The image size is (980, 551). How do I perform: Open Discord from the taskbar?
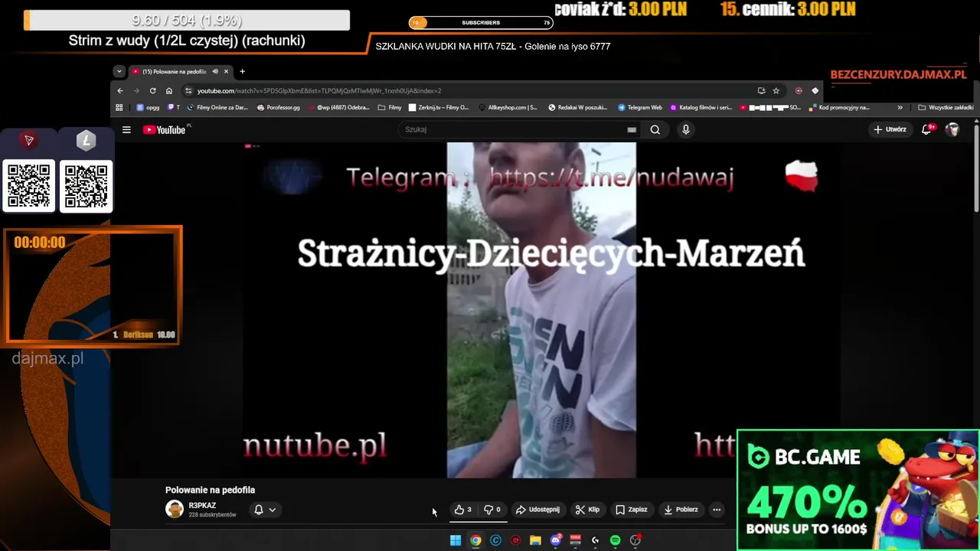(x=556, y=540)
